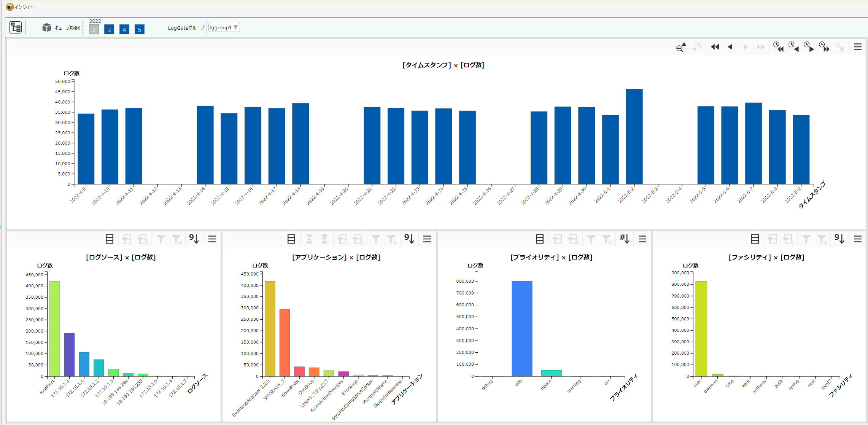This screenshot has width=868, height=425.
Task: Toggle cube period month 4
Action: [124, 30]
